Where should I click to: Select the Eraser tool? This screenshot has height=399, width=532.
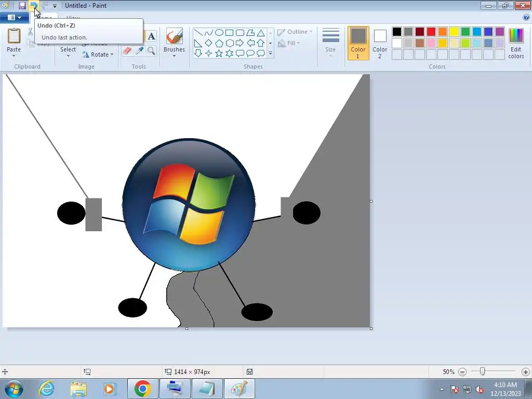(x=127, y=51)
